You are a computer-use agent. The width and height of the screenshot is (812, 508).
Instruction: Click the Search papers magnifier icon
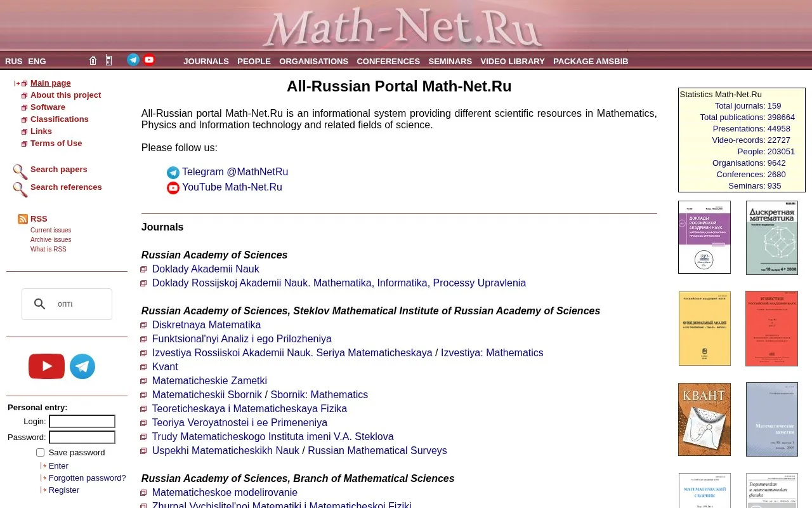20,171
